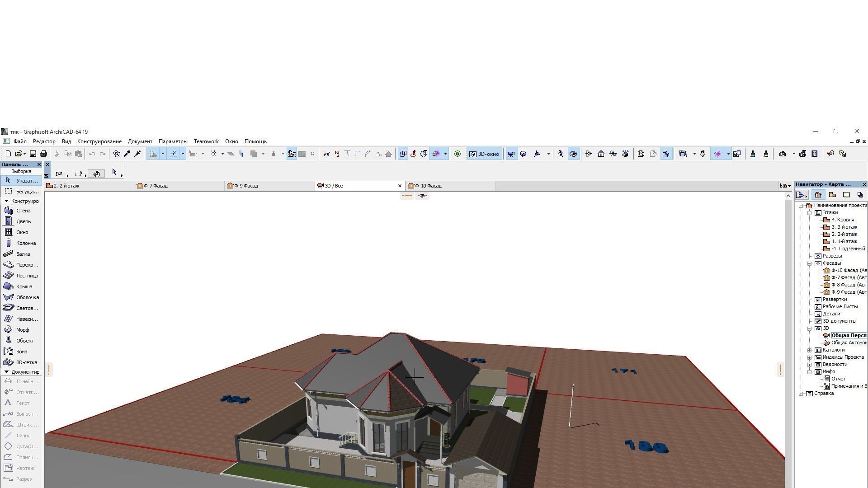Expand the Справка tree node
The width and height of the screenshot is (868, 488).
[x=801, y=394]
